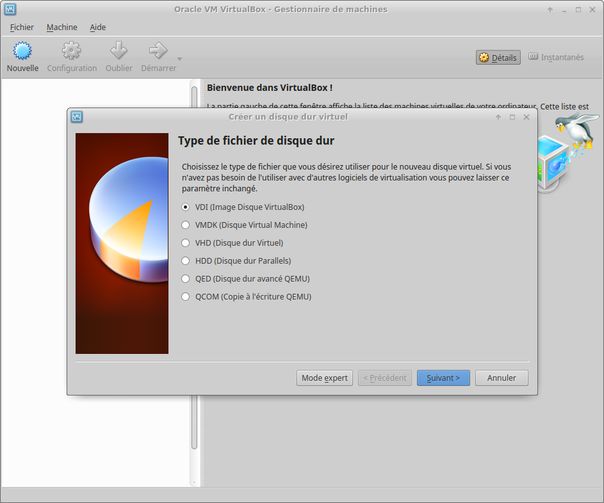Click the main window keep-above arrow

pyautogui.click(x=550, y=10)
